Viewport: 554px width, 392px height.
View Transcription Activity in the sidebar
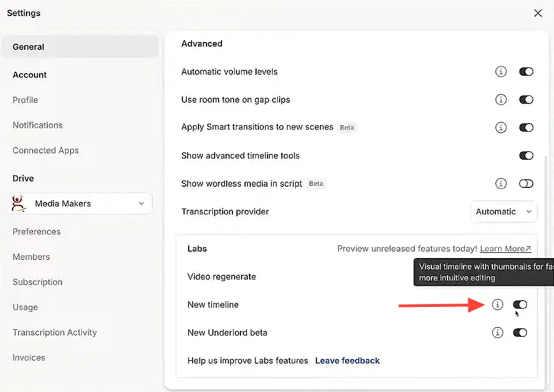pyautogui.click(x=55, y=332)
